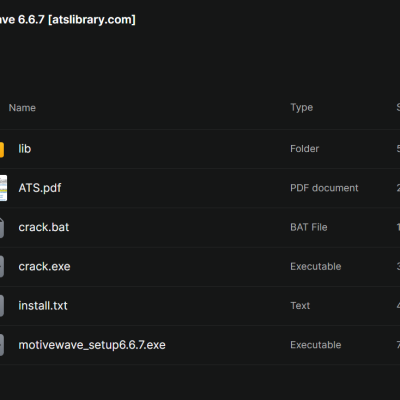Click the Text type cell

point(300,306)
